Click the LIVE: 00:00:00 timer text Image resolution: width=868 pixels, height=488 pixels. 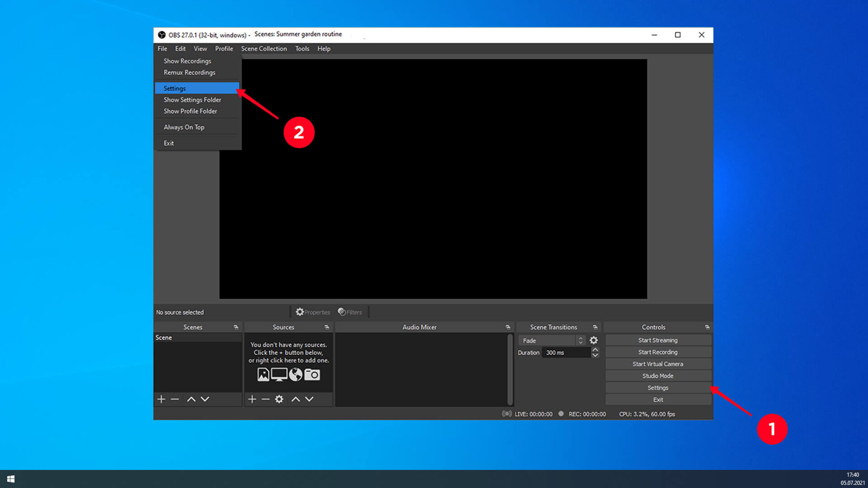tap(533, 414)
